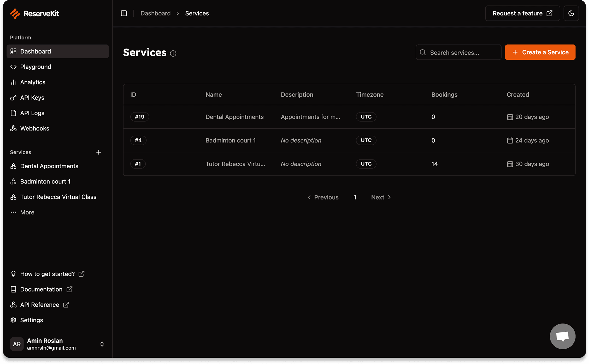Expand the Amin Roslan account menu

click(58, 344)
